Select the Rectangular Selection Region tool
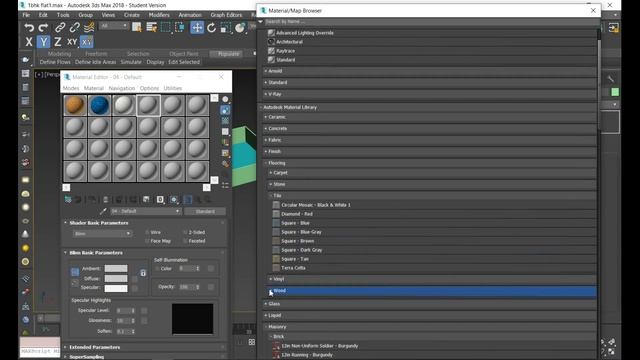Viewport: 640px width, 360px height. [x=165, y=27]
